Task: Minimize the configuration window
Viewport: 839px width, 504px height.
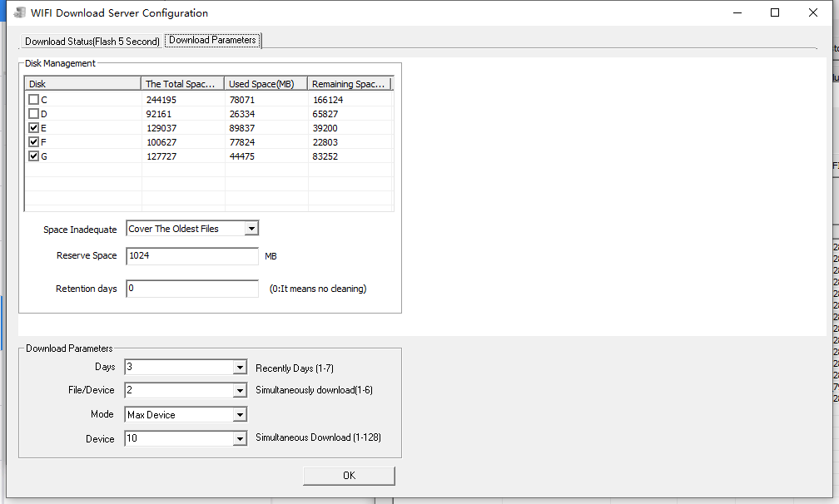Action: pyautogui.click(x=736, y=12)
